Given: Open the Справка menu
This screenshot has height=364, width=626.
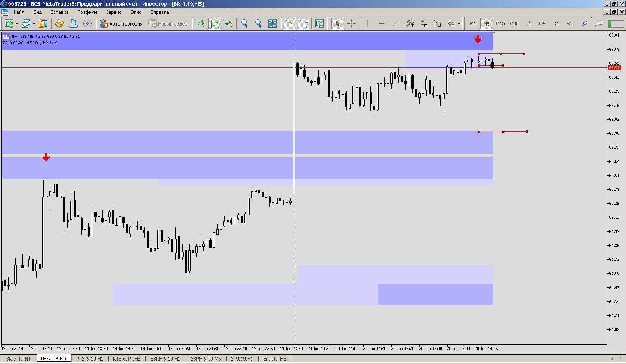Looking at the screenshot, I should pos(160,12).
